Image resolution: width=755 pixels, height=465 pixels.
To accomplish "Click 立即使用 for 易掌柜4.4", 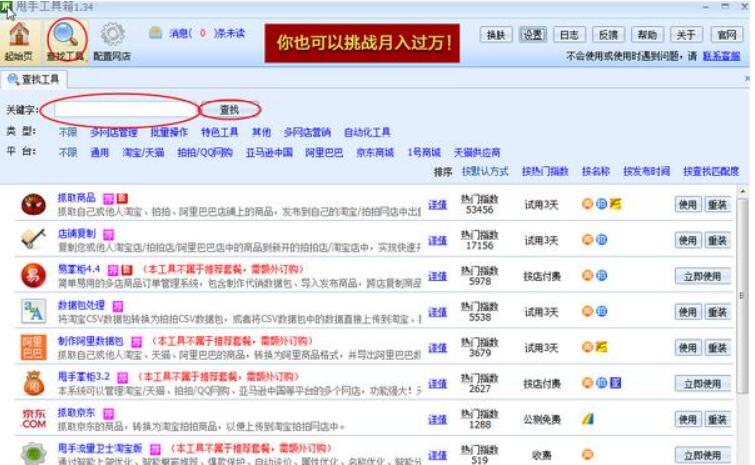I will tap(702, 276).
